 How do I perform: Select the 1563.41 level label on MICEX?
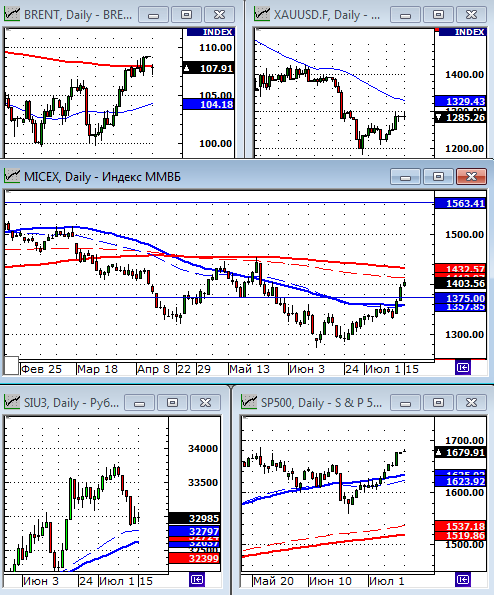coord(460,203)
